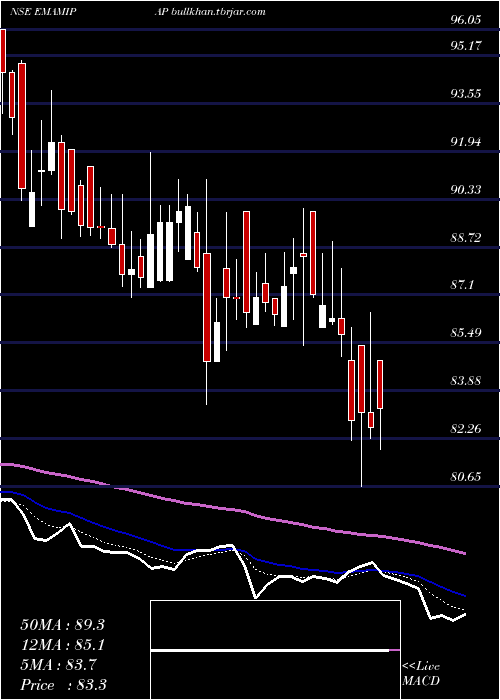Click the last red candlestick on the chart

coord(380,384)
